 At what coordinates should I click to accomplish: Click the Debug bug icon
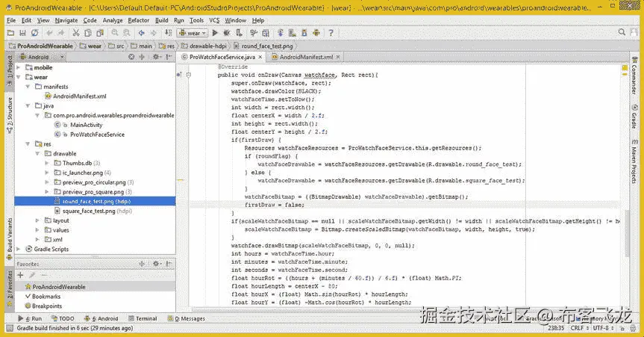(x=227, y=33)
